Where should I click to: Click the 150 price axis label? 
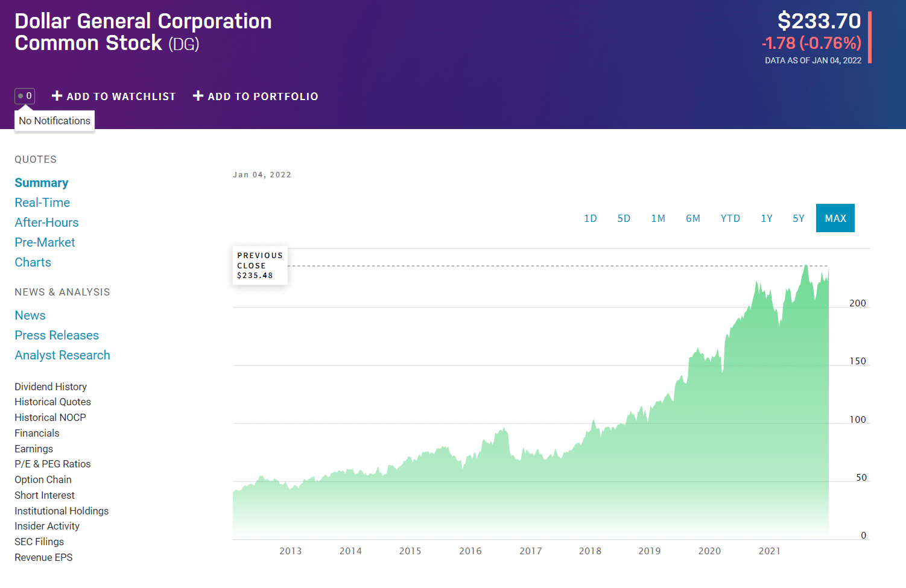coord(858,361)
